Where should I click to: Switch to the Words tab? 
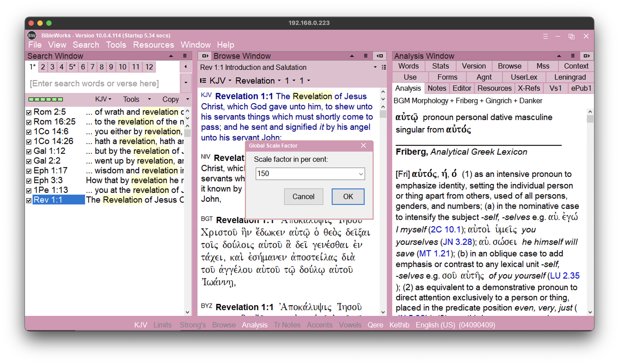408,66
